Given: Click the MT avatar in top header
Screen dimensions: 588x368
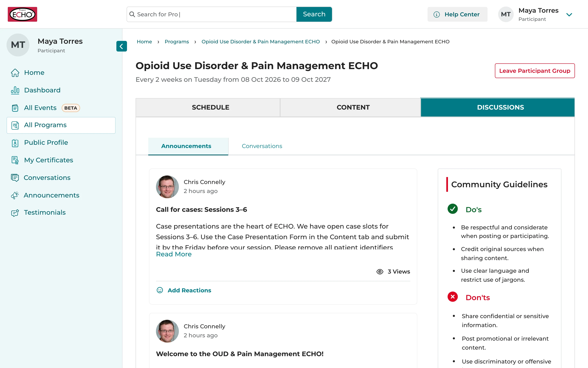Looking at the screenshot, I should [x=506, y=14].
